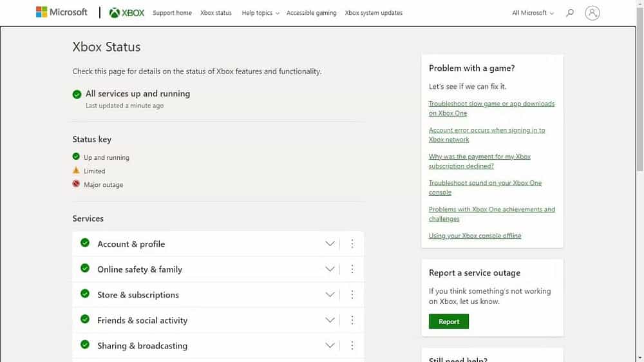Viewport: 644px width, 362px height.
Task: Open more options for Sharing & broadcasting
Action: pyautogui.click(x=352, y=345)
